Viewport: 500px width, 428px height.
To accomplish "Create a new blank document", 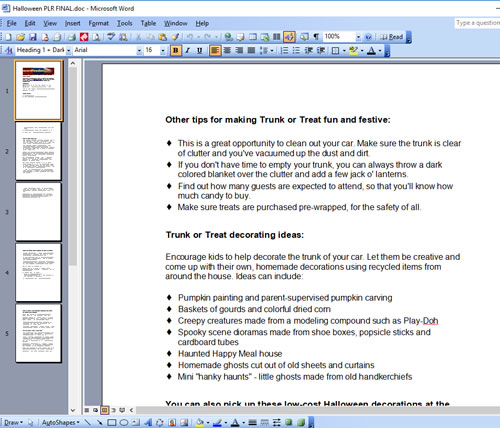I will [8, 37].
